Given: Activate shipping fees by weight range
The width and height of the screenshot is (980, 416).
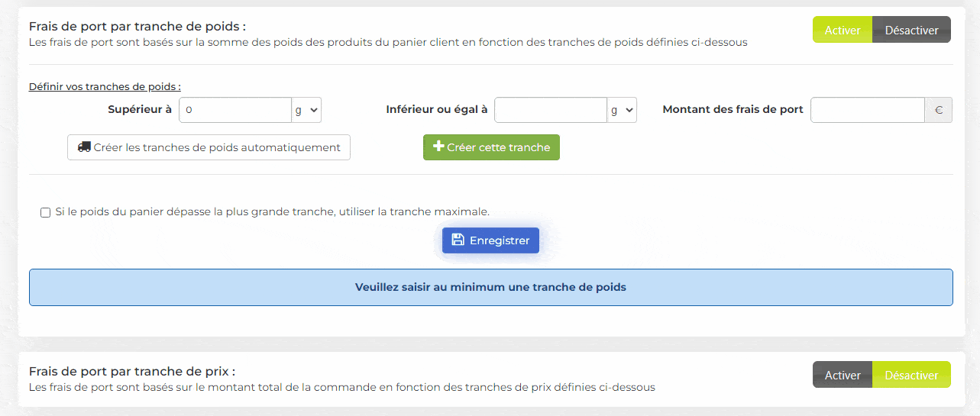Looking at the screenshot, I should click(x=842, y=31).
